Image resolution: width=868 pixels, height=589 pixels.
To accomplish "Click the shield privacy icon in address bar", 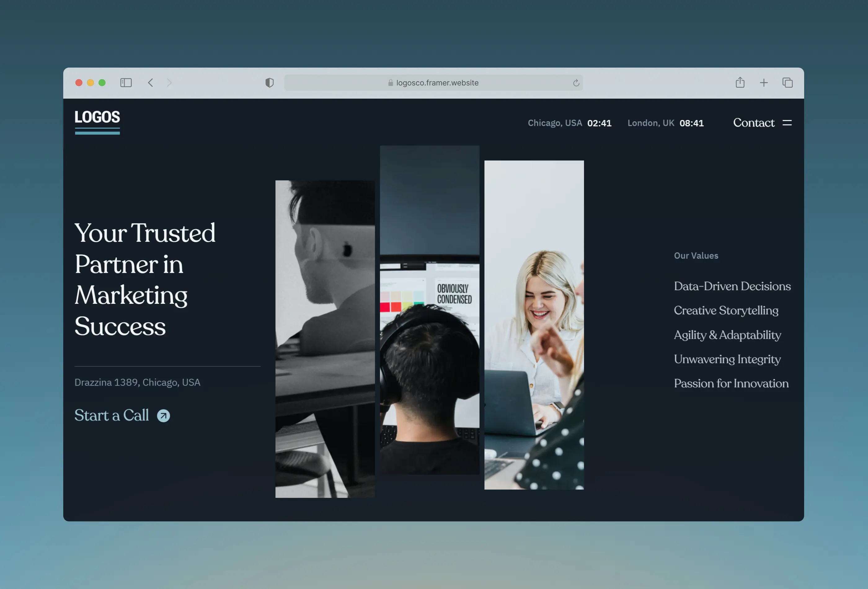I will coord(269,82).
